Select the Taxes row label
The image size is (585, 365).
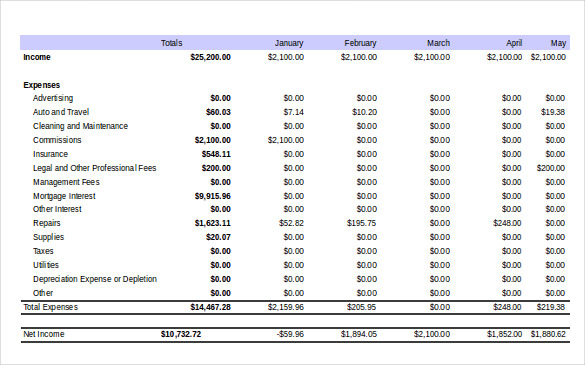[x=43, y=251]
